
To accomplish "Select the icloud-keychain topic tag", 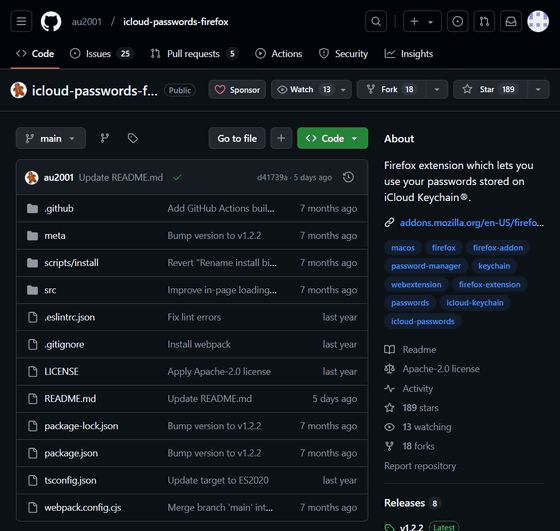I will pyautogui.click(x=475, y=302).
